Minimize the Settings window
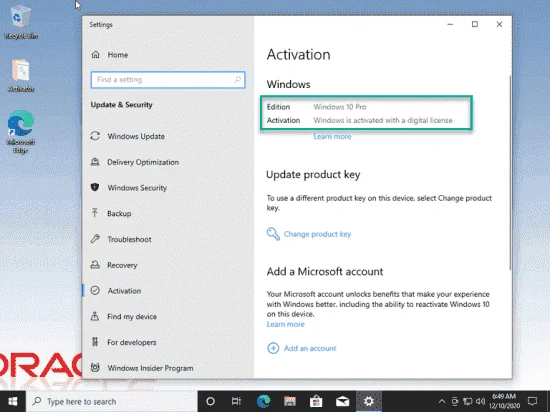 (450, 24)
